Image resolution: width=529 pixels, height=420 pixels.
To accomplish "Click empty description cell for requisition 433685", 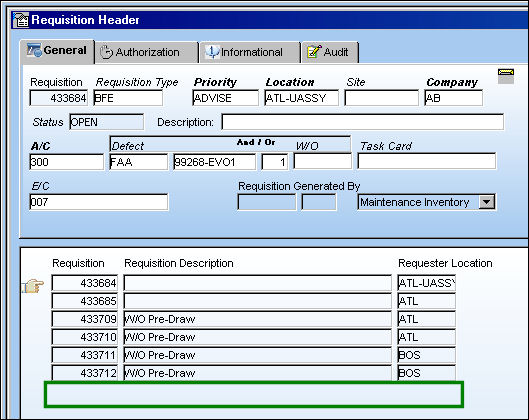I will click(x=258, y=301).
